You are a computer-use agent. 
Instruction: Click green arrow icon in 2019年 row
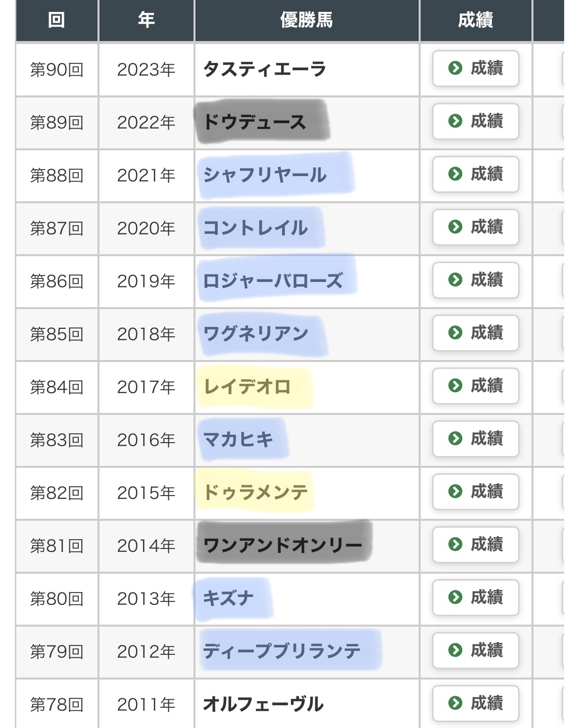click(455, 280)
